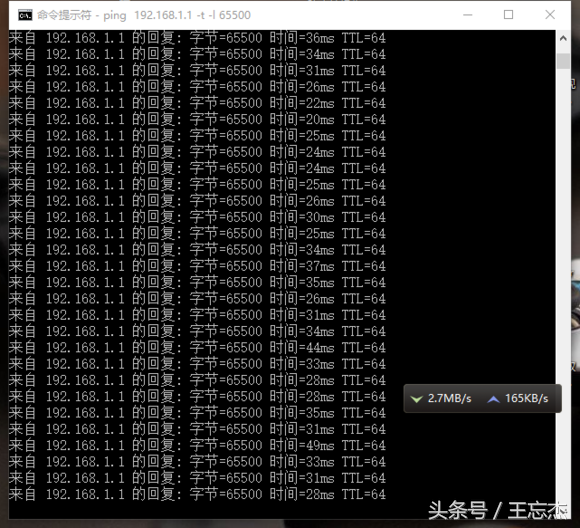The height and width of the screenshot is (528, 580).
Task: Click the 2.7MB/s download speed value
Action: (x=449, y=398)
